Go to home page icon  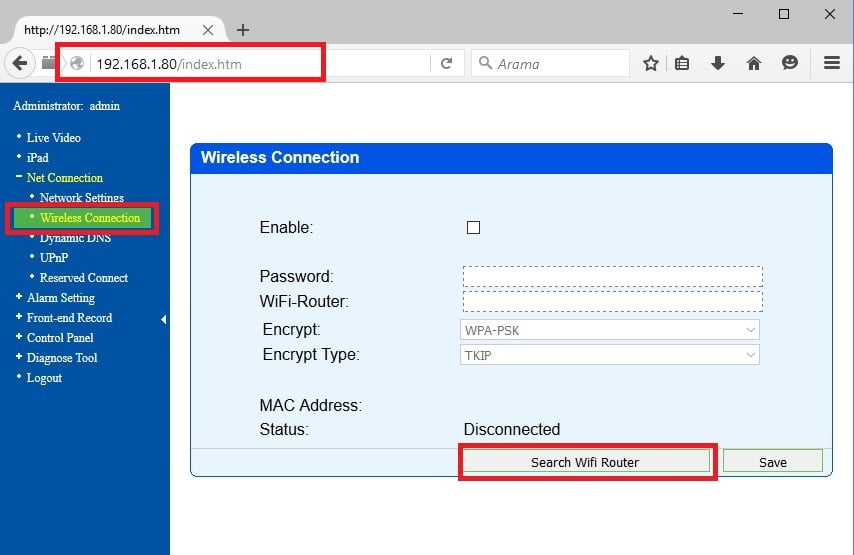pos(754,63)
